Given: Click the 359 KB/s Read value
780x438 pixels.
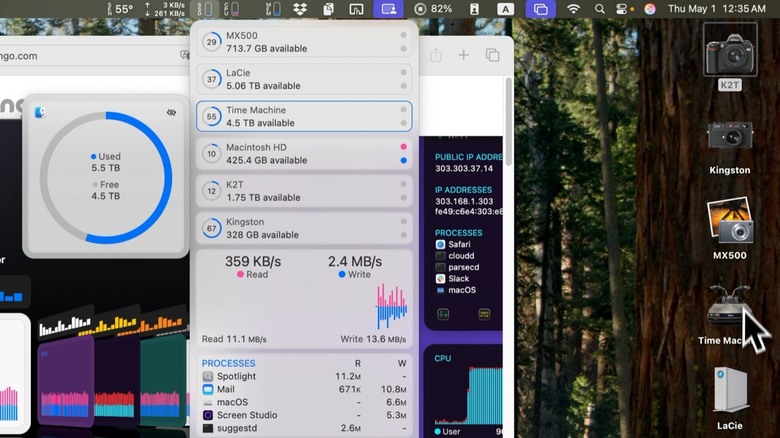Looking at the screenshot, I should click(x=253, y=261).
